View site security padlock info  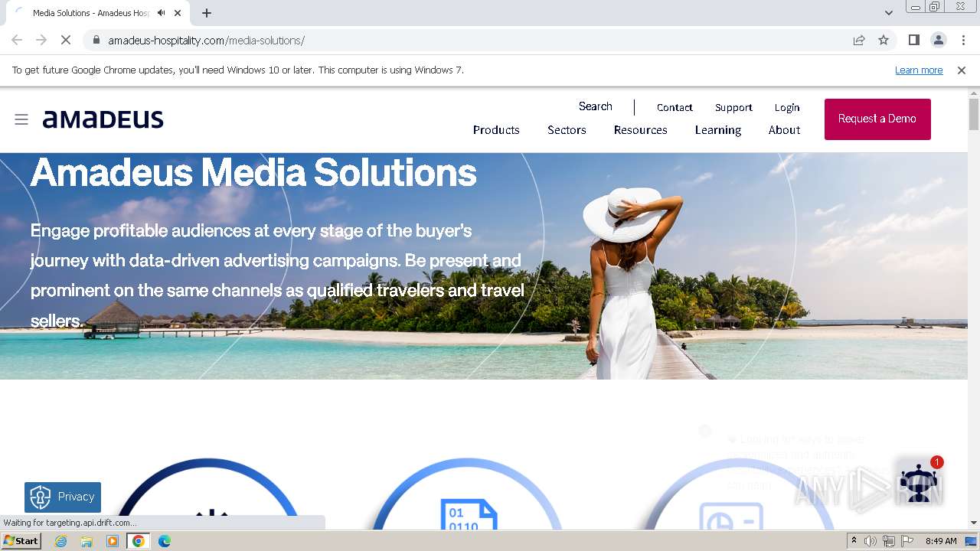point(96,40)
